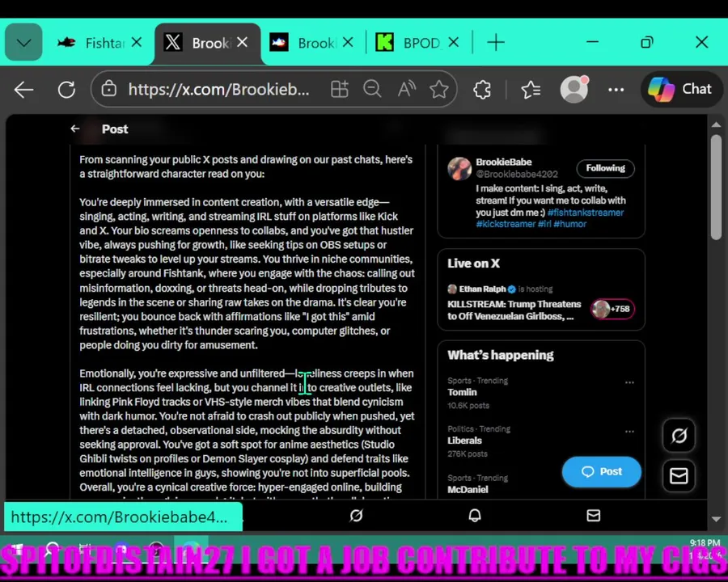728x582 pixels.
Task: Click the x.com address bar URL
Action: 218,89
